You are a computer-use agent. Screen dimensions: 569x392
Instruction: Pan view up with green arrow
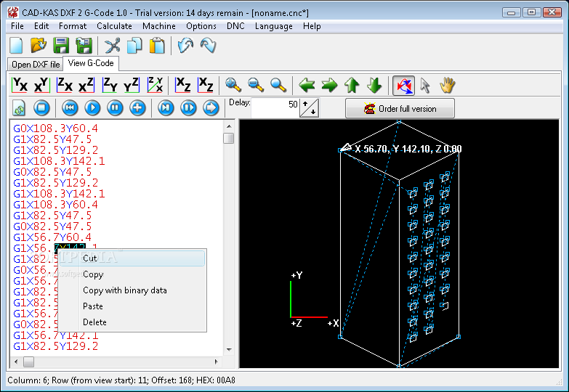(352, 85)
